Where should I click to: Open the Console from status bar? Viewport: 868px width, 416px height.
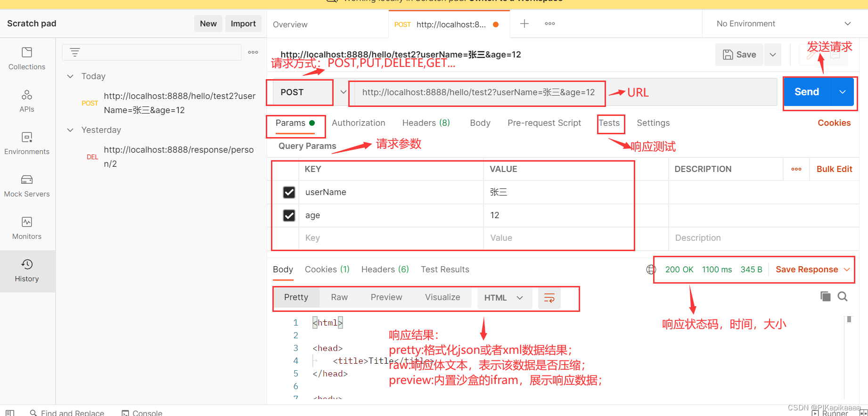point(142,413)
